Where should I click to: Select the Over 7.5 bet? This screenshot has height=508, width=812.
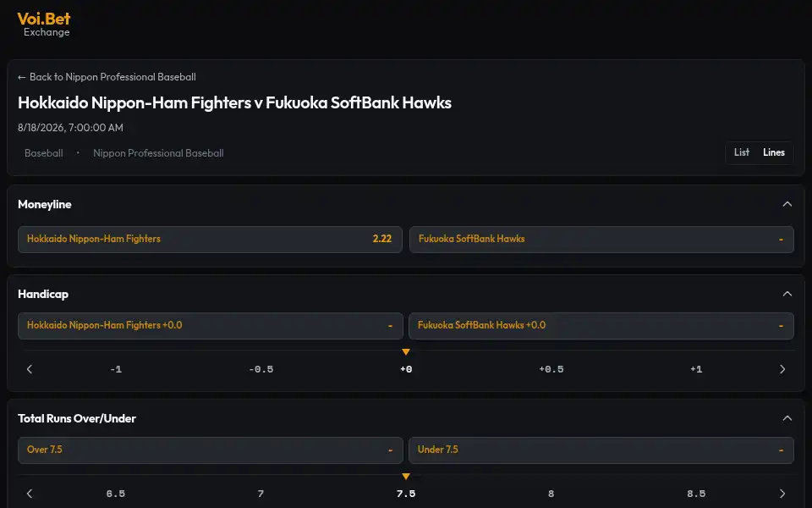point(211,450)
